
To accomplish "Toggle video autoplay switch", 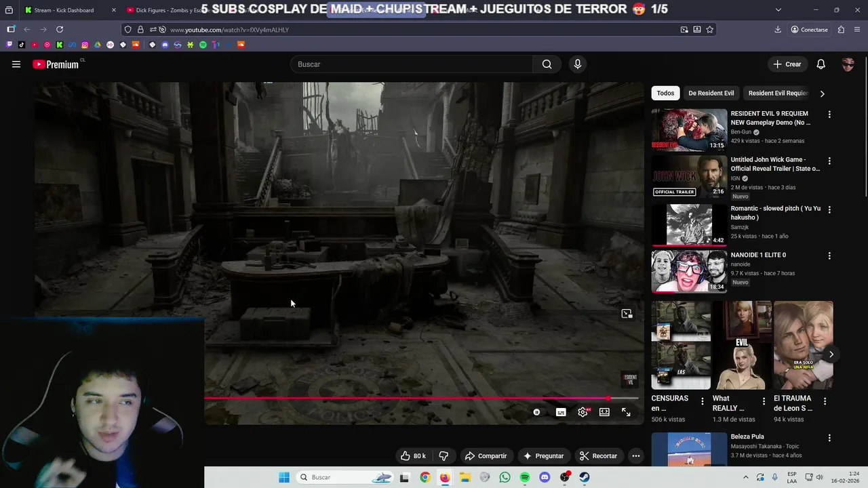I will click(536, 412).
